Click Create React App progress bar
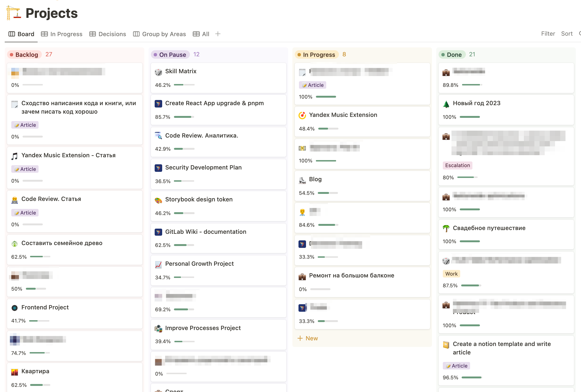The height and width of the screenshot is (392, 581). click(x=184, y=117)
